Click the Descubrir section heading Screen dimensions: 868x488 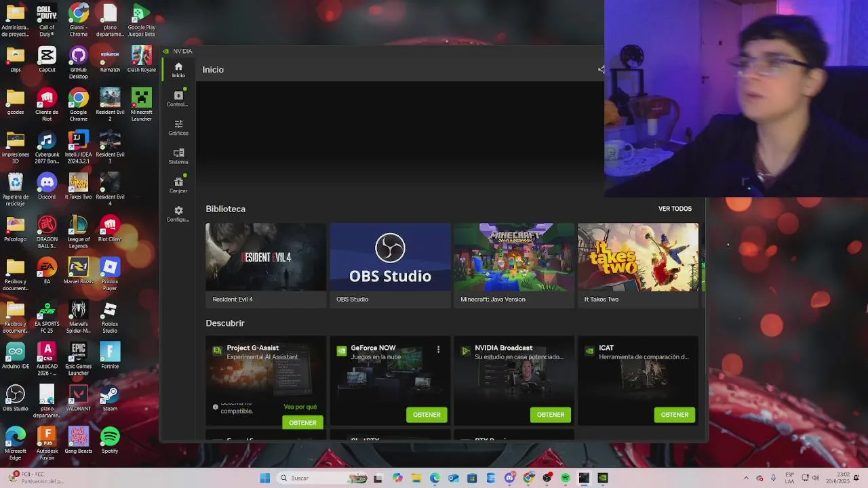point(225,323)
